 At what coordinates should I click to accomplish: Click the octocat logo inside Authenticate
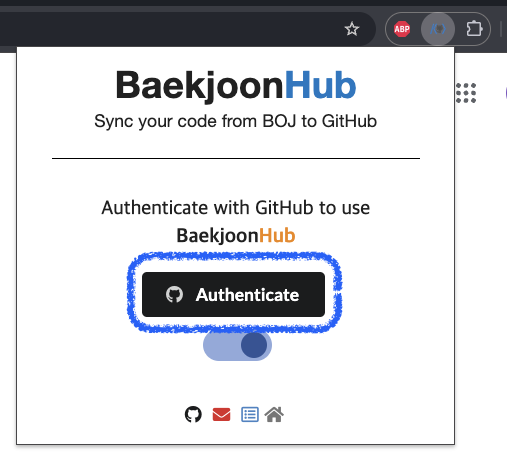click(x=174, y=294)
